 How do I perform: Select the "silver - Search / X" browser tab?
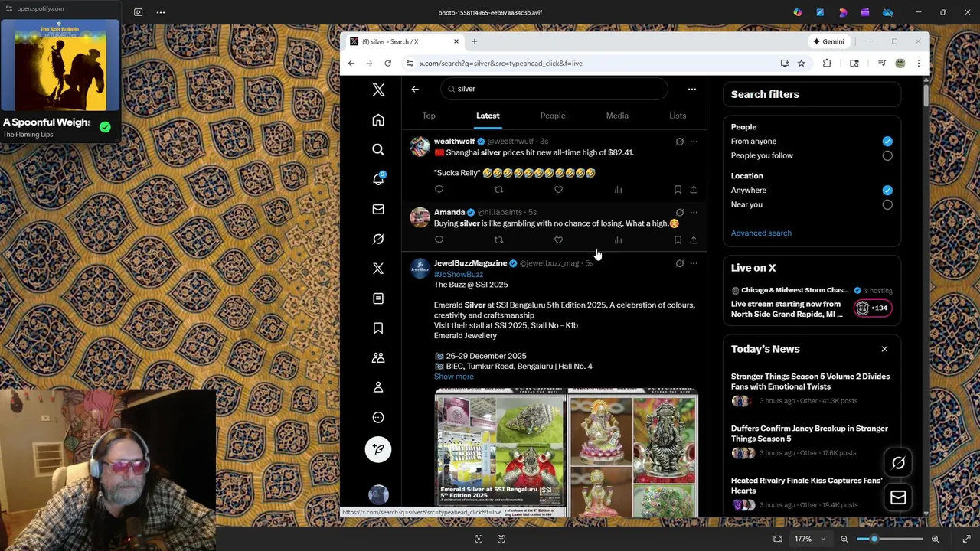pos(404,41)
